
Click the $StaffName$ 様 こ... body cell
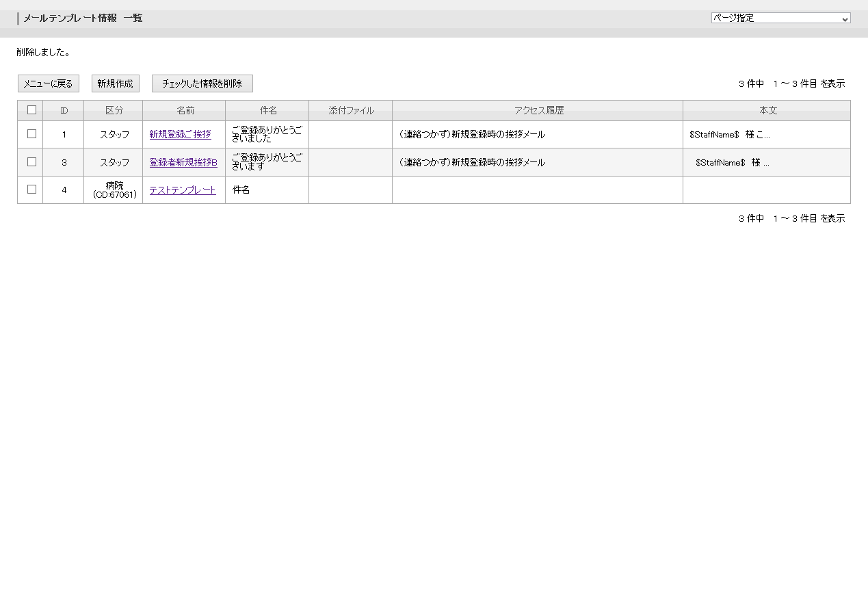[x=767, y=135]
